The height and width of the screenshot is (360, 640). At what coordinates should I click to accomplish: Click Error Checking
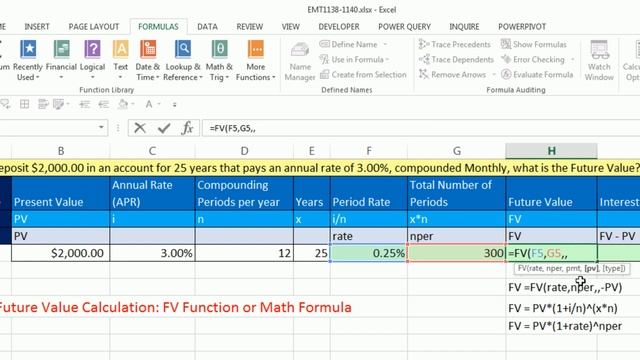tap(533, 60)
